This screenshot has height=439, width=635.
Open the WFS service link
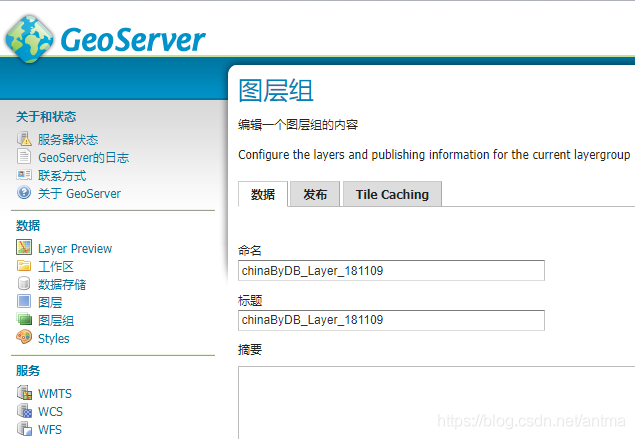[50, 429]
